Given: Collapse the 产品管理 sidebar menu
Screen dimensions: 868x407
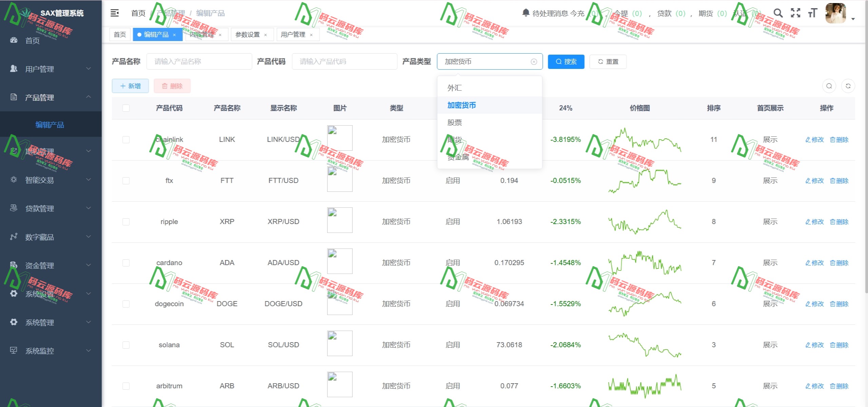Looking at the screenshot, I should point(51,97).
